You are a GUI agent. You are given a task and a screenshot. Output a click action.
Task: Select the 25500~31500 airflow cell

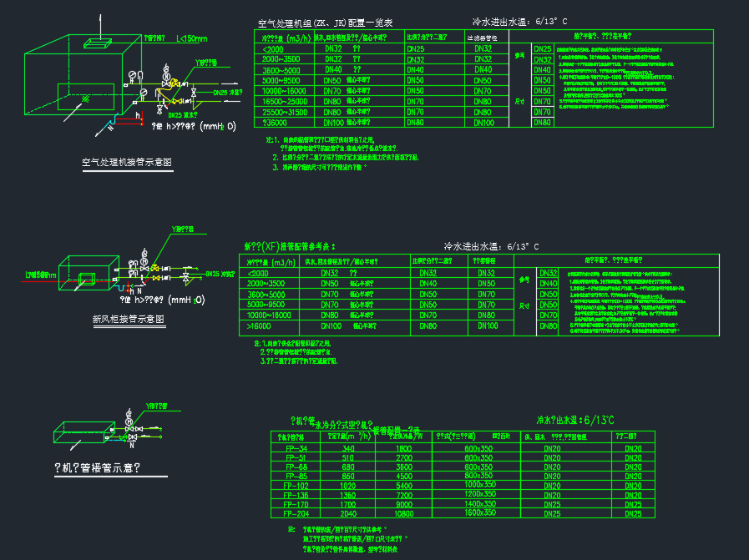click(x=285, y=112)
